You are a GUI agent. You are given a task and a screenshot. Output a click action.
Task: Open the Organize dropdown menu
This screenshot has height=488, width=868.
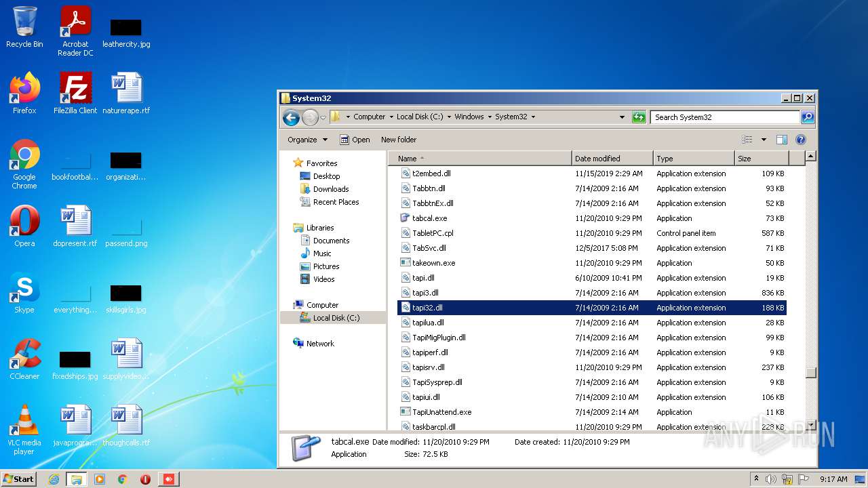[307, 140]
